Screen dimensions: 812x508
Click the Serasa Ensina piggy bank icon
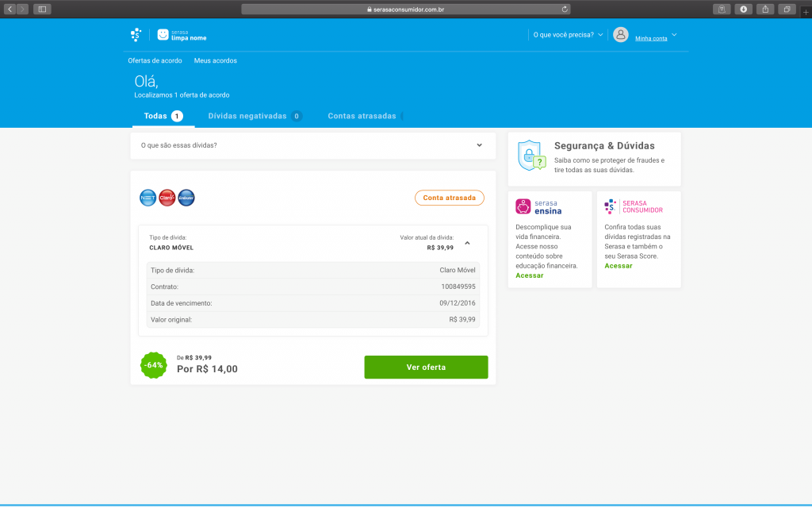pyautogui.click(x=523, y=206)
